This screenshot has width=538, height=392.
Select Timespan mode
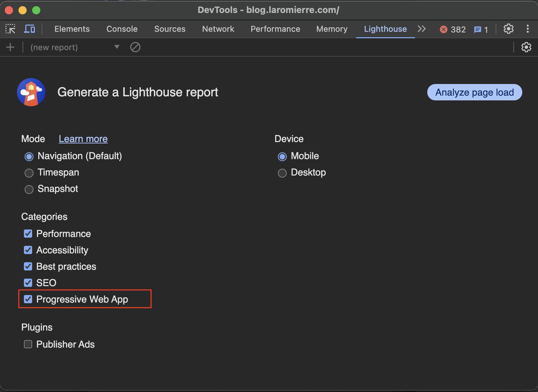point(29,173)
